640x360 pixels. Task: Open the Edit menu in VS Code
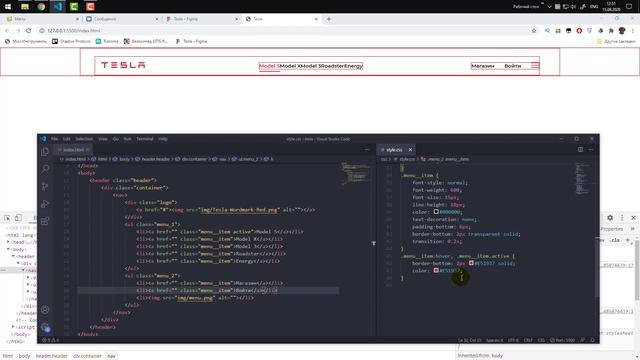click(67, 139)
